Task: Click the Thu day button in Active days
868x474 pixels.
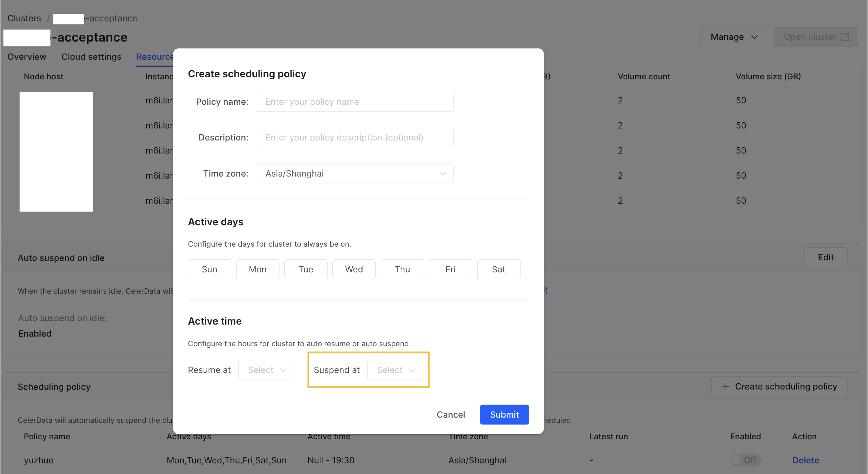Action: click(402, 269)
